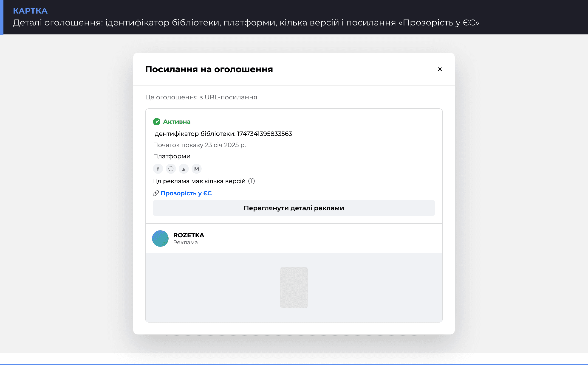Click the «Реклама» label under ROZETKA

tap(185, 242)
